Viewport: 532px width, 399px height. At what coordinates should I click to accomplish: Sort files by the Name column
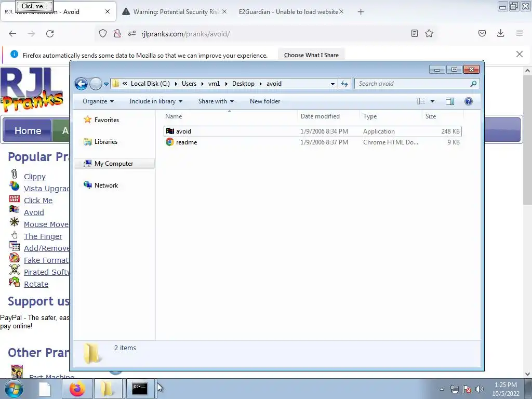click(x=229, y=116)
